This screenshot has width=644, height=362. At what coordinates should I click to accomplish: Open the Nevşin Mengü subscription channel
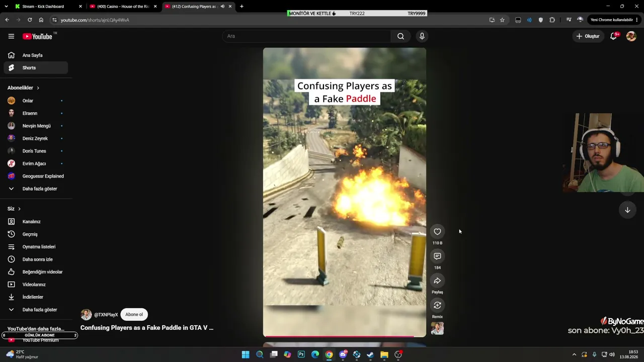(35, 126)
